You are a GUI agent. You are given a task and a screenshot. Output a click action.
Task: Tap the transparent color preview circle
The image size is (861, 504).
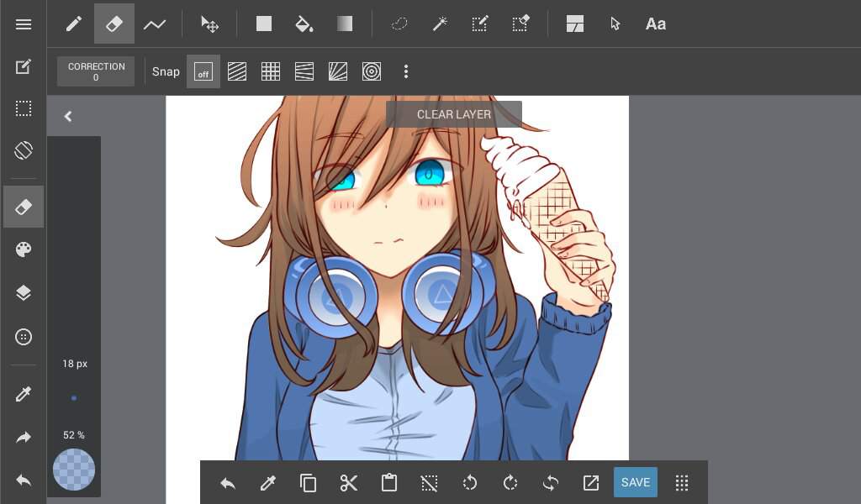click(x=74, y=470)
